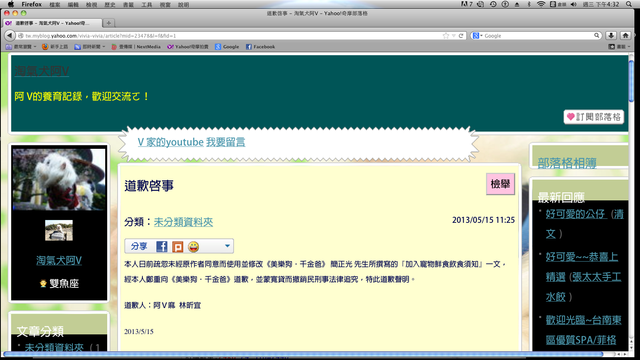640x360 pixels.
Task: Click the magnifier in the Google search box
Action: (x=596, y=36)
